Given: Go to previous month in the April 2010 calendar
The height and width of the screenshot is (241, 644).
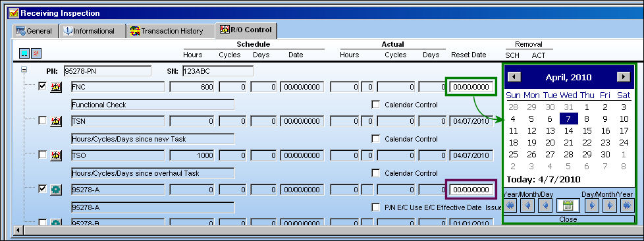Looking at the screenshot, I should (514, 77).
